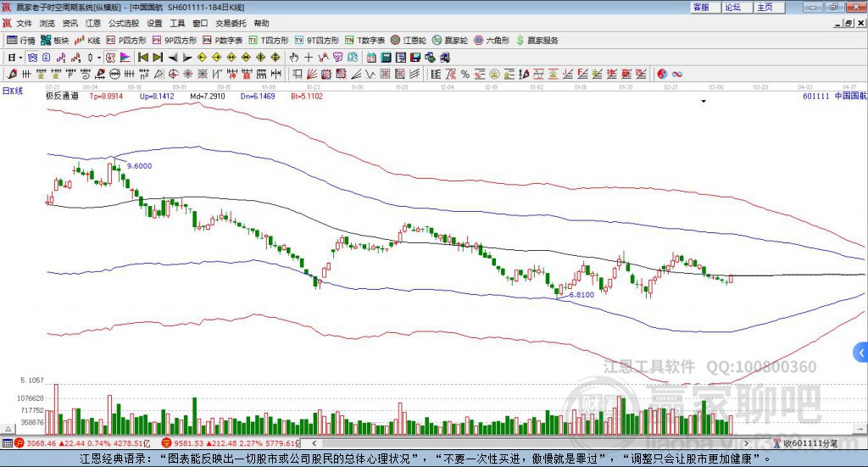Viewport: 868px width, 467px height.
Task: Click the grid icon in status bar
Action: [x=7, y=443]
